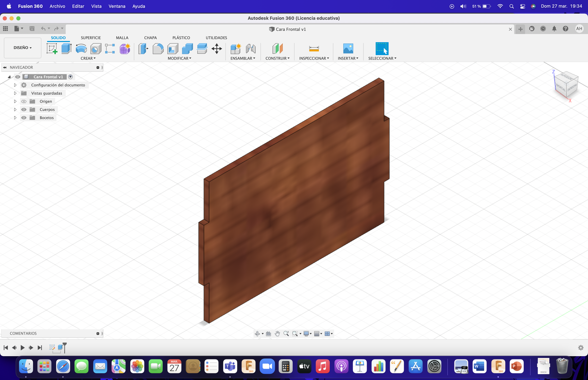Screen dimensions: 588x380
Task: Click the Redo arrow
Action: 56,29
